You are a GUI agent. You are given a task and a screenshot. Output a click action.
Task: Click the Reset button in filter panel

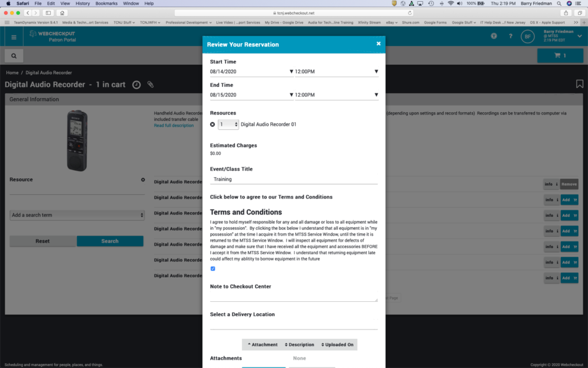(42, 241)
